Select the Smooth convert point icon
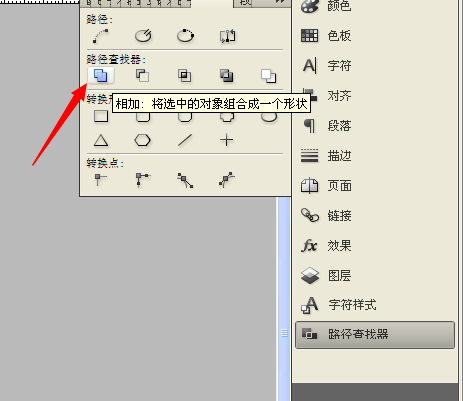This screenshot has width=463, height=401. coord(185,180)
